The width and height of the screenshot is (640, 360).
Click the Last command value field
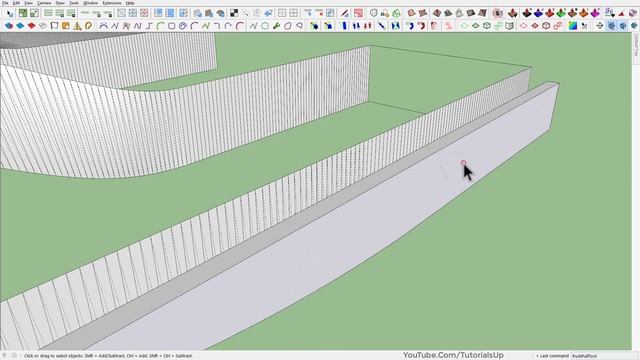pyautogui.click(x=604, y=356)
